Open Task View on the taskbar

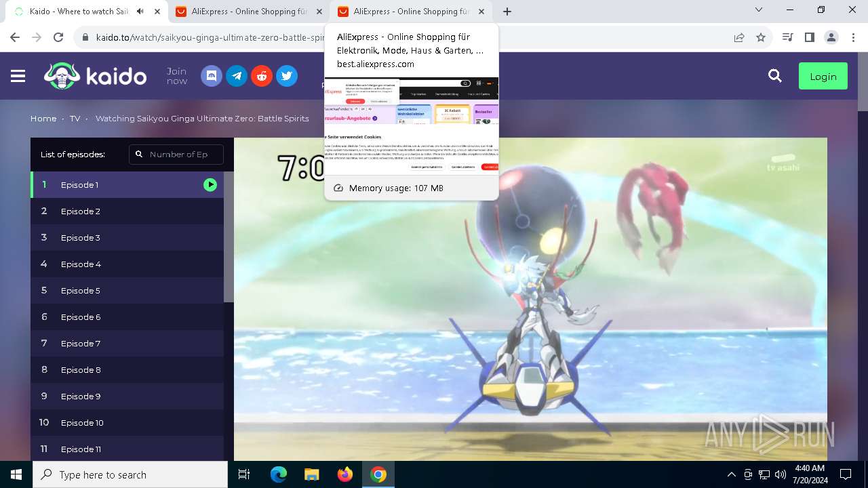[x=244, y=474]
